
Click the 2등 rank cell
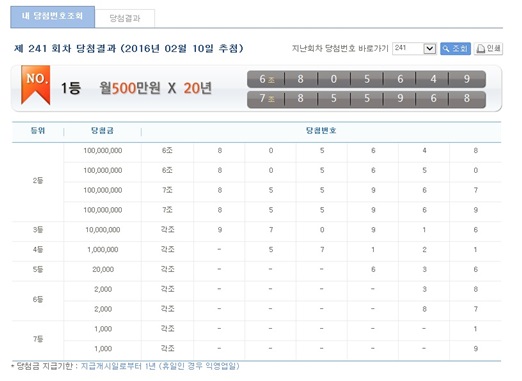coord(38,180)
